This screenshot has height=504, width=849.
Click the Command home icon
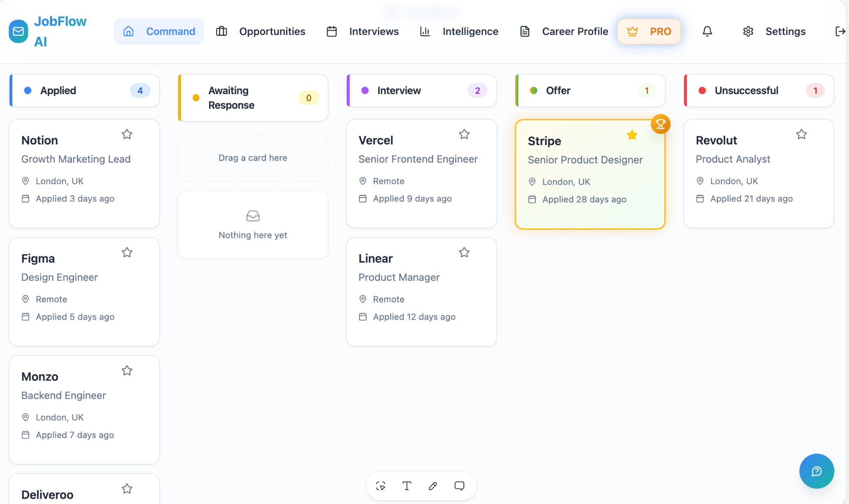129,31
